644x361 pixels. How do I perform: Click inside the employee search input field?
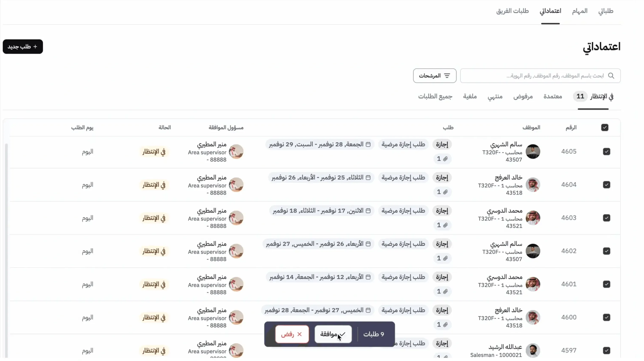pos(538,76)
